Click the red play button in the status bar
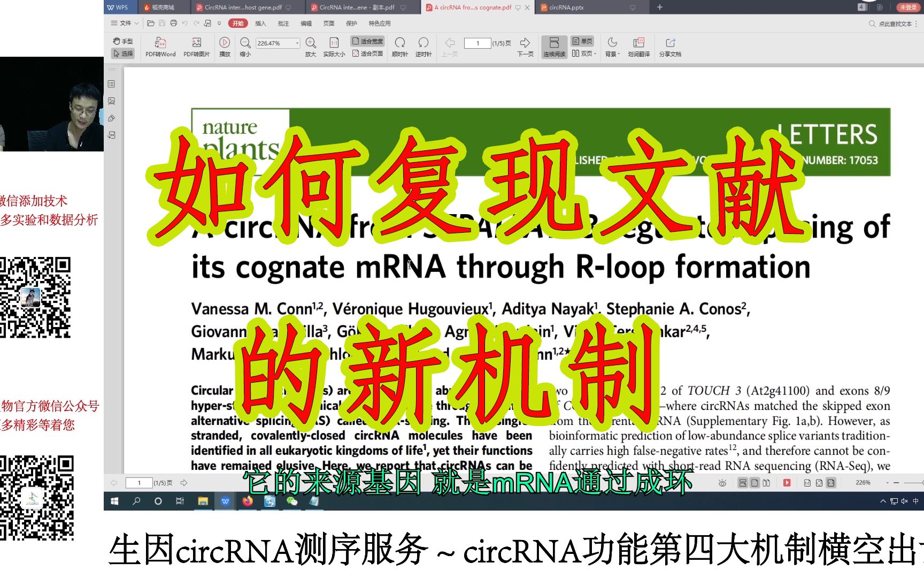 (787, 483)
